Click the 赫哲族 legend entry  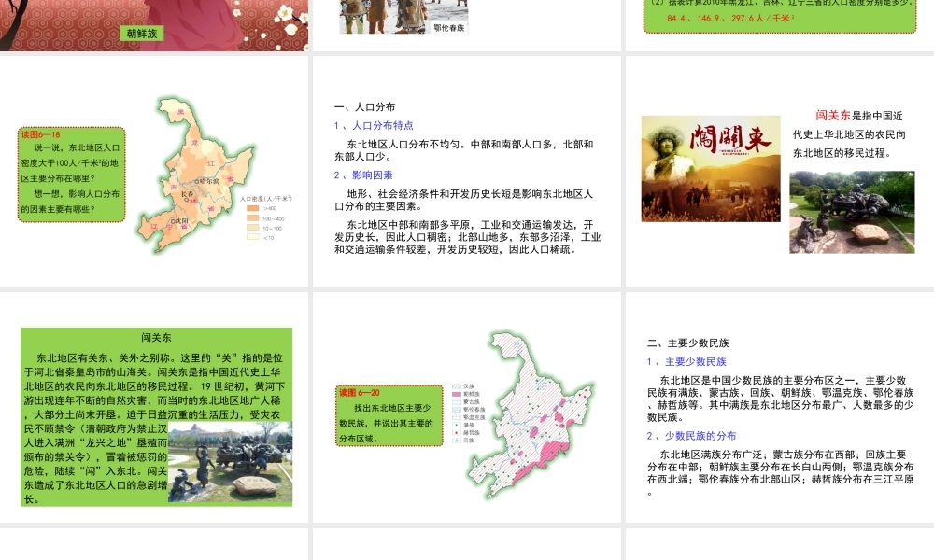coord(466,433)
